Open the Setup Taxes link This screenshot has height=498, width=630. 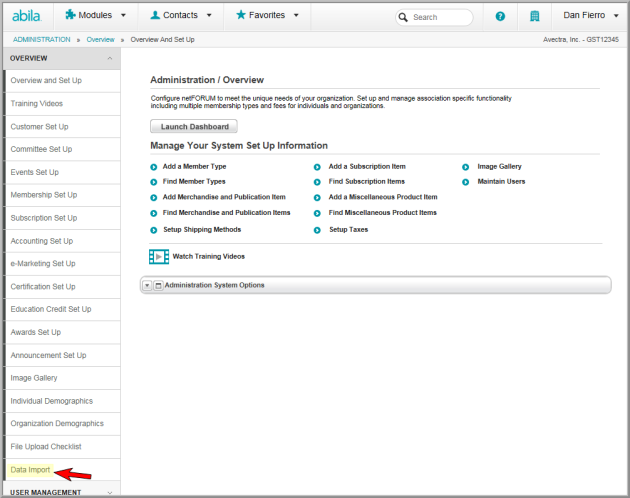pos(349,230)
